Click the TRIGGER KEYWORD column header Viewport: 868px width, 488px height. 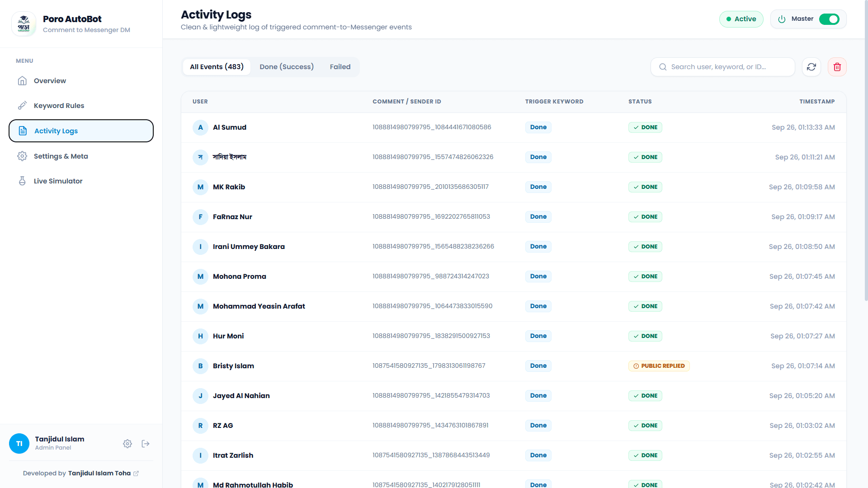point(554,102)
